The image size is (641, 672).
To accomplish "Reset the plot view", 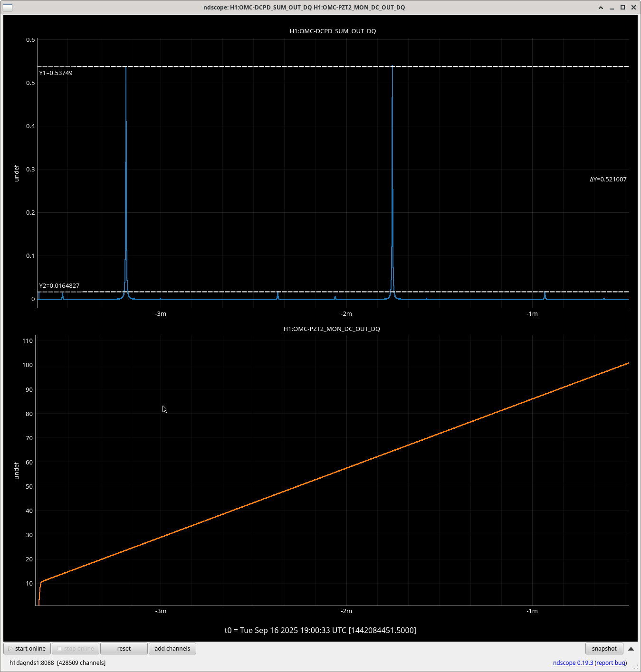I will point(124,649).
